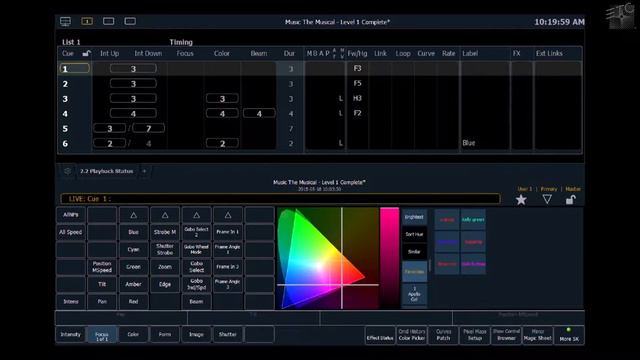Click the LIVE: Cue 1 command line
The width and height of the screenshot is (640, 360).
280,199
